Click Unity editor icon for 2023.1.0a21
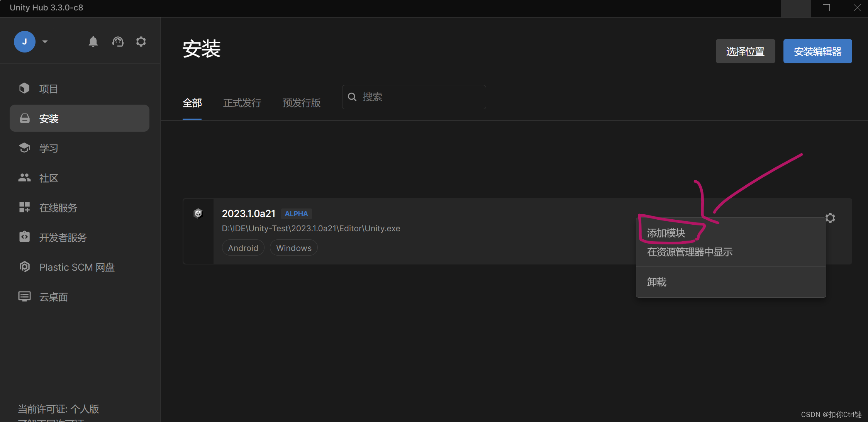The width and height of the screenshot is (868, 422). (198, 214)
